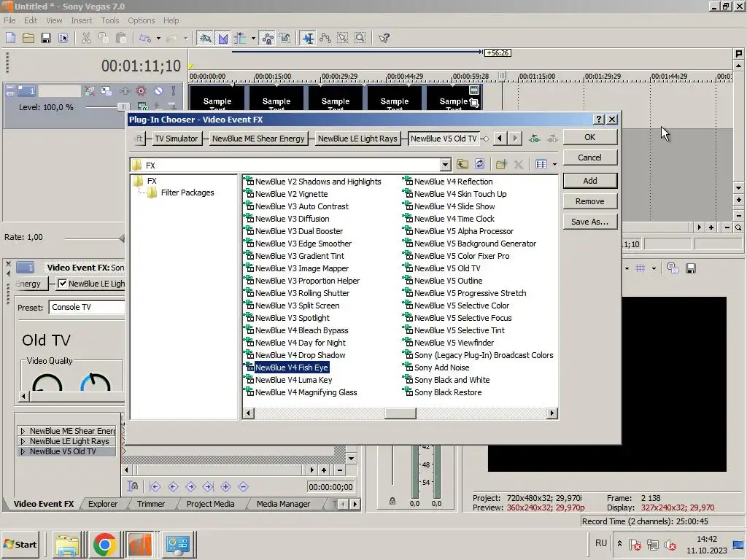Open the Options menu

click(x=141, y=20)
